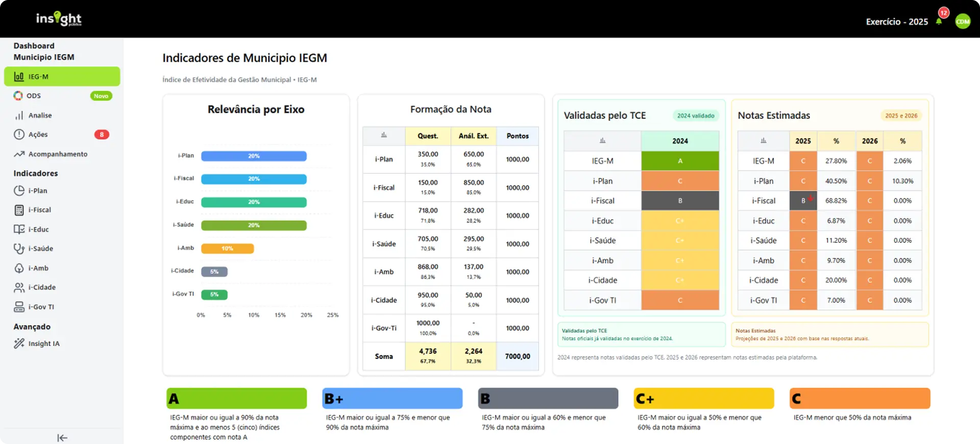Image resolution: width=980 pixels, height=444 pixels.
Task: Open the CDM user avatar
Action: pyautogui.click(x=963, y=21)
